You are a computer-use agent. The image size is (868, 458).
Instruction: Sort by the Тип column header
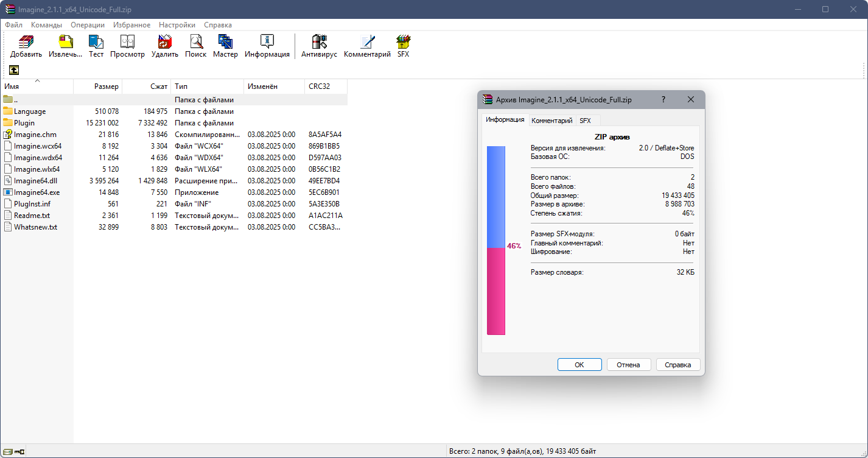(x=208, y=86)
